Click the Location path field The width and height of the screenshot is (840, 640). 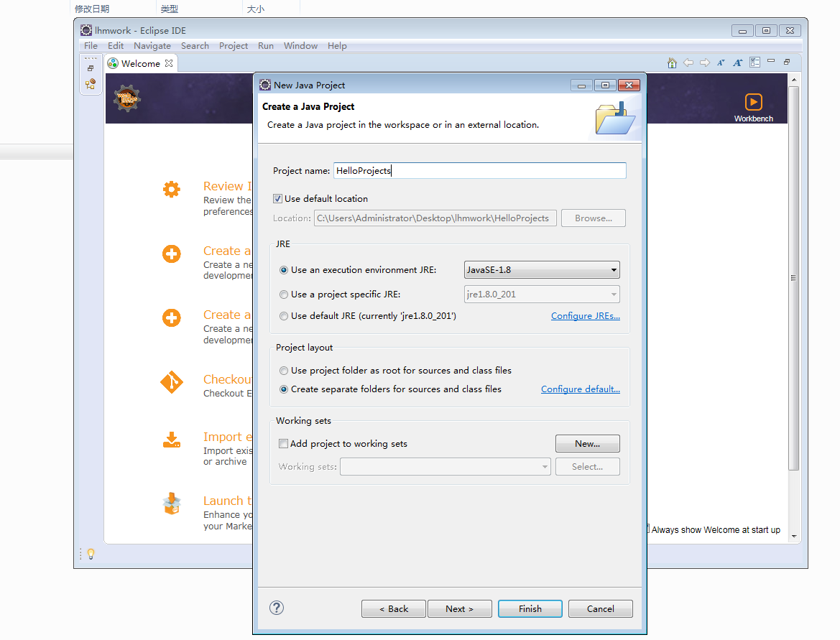(x=435, y=218)
